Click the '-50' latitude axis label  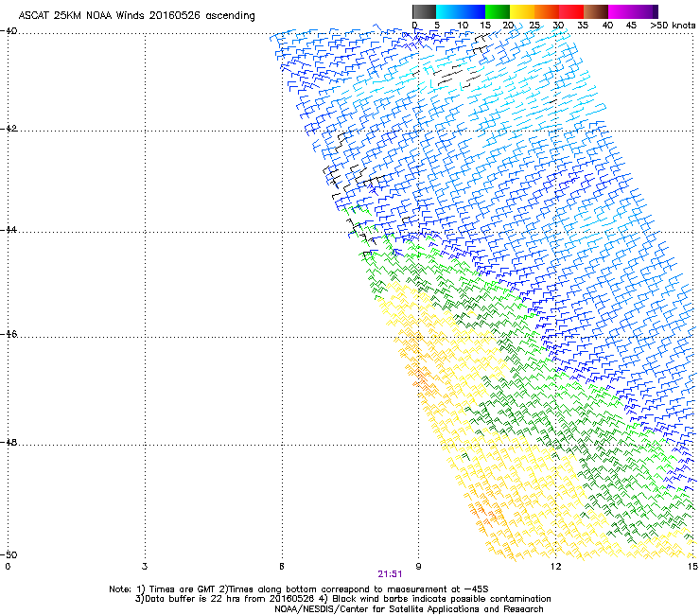click(x=9, y=554)
